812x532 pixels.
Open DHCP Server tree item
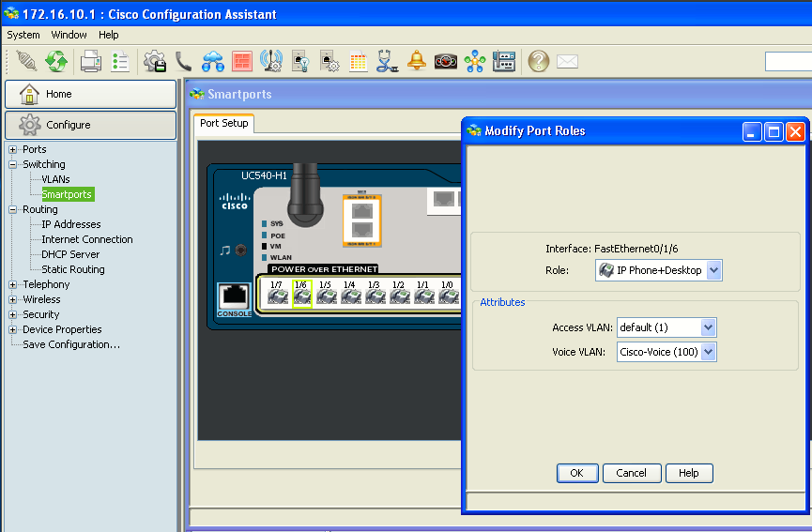pos(70,254)
